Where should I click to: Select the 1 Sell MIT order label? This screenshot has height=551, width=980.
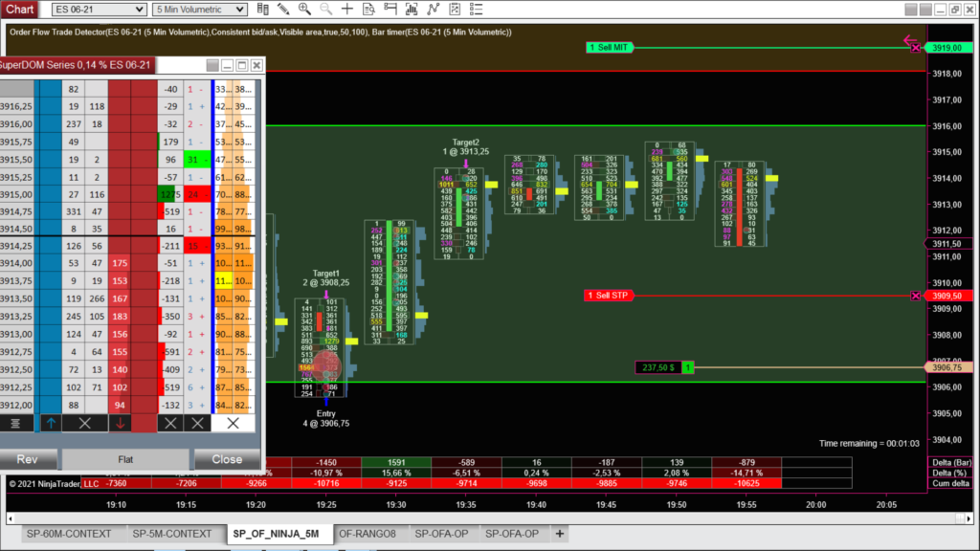610,48
